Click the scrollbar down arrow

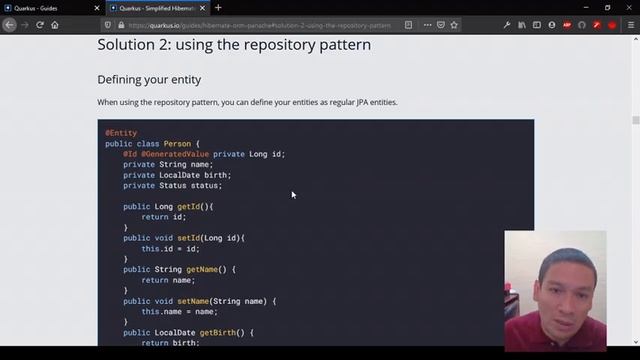636,342
